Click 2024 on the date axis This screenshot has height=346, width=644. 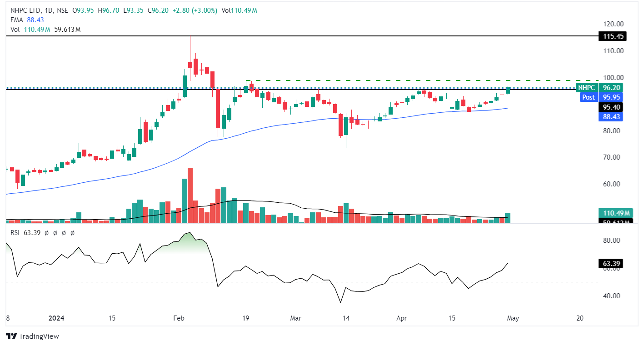click(57, 319)
